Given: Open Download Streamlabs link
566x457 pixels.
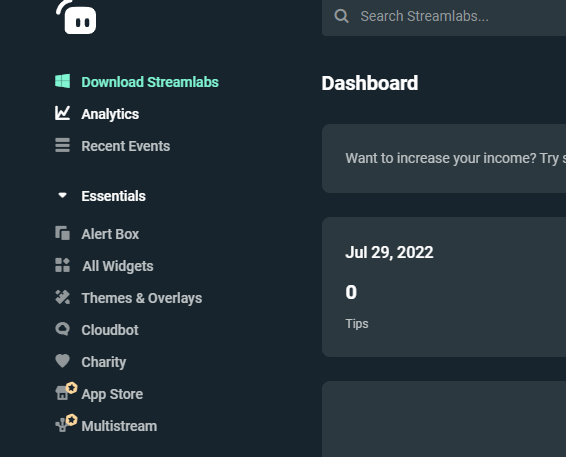Looking at the screenshot, I should [x=150, y=82].
